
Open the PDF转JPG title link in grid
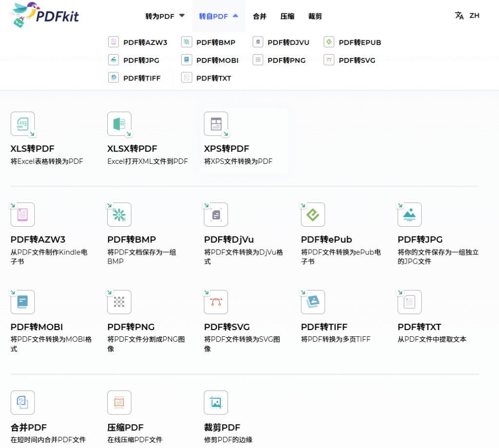tap(420, 239)
